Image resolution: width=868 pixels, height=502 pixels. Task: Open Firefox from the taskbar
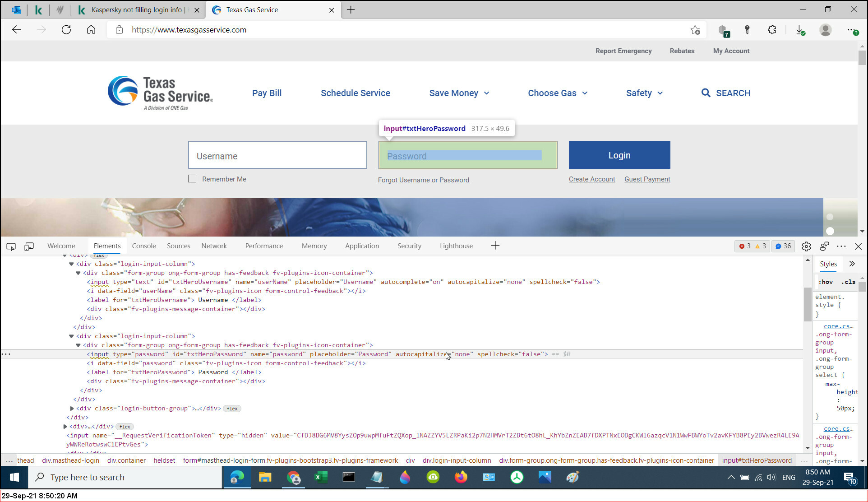[461, 477]
